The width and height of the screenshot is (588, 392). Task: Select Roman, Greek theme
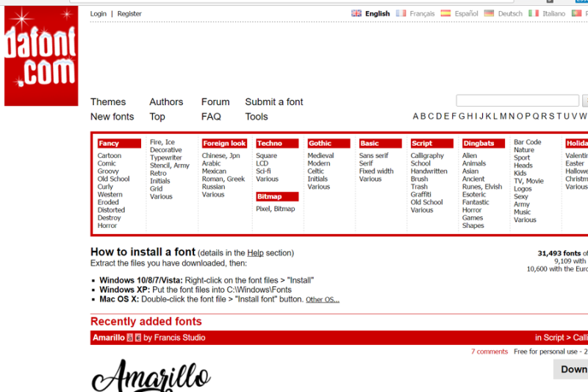point(223,179)
